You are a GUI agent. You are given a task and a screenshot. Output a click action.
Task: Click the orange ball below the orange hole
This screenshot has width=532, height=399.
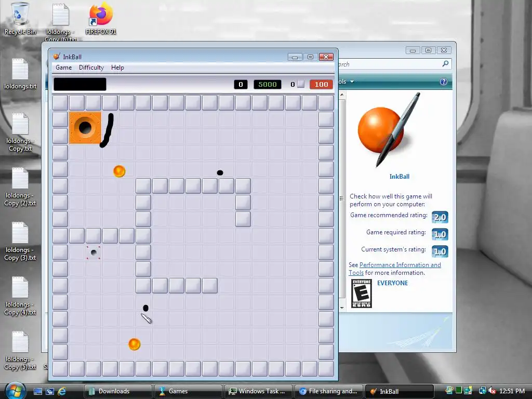119,171
